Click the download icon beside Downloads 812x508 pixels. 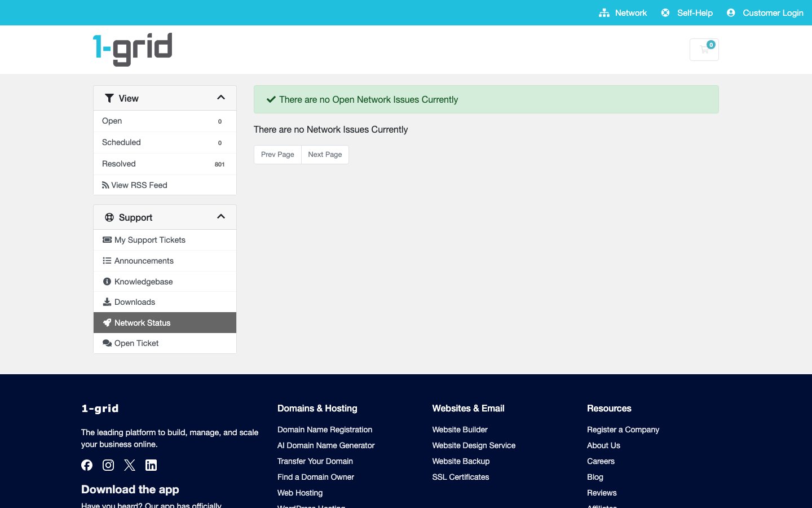[x=107, y=302]
